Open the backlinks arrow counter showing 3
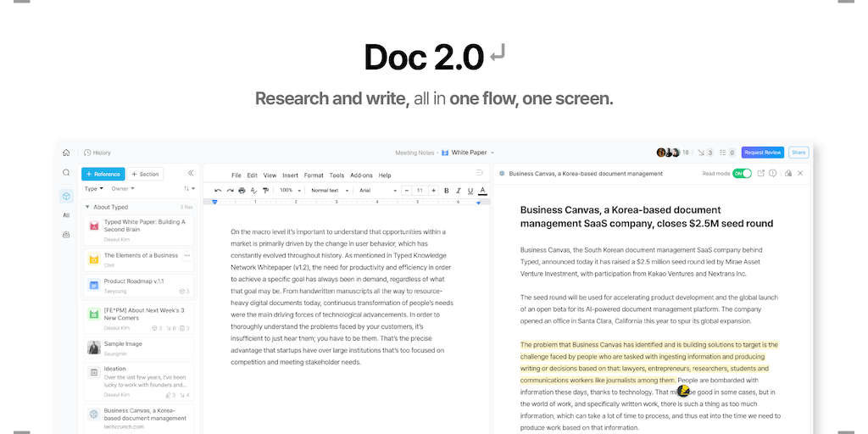 [x=705, y=153]
